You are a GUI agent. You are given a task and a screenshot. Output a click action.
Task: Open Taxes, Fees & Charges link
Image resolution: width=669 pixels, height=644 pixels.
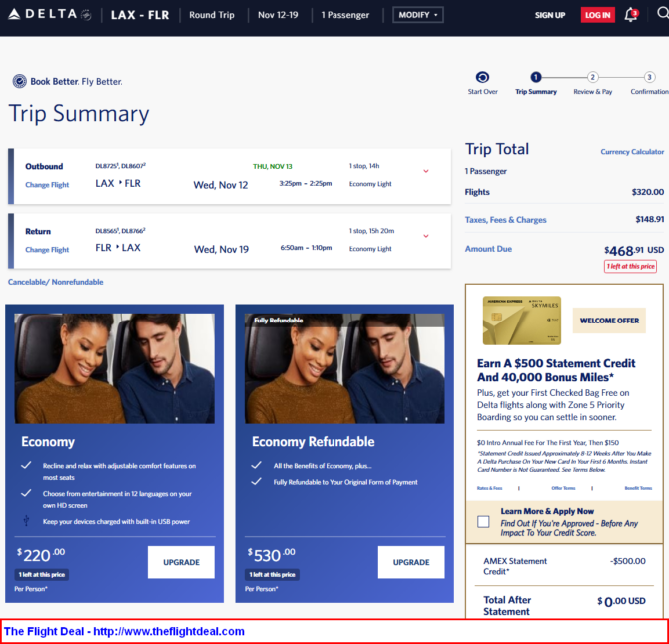(x=505, y=220)
